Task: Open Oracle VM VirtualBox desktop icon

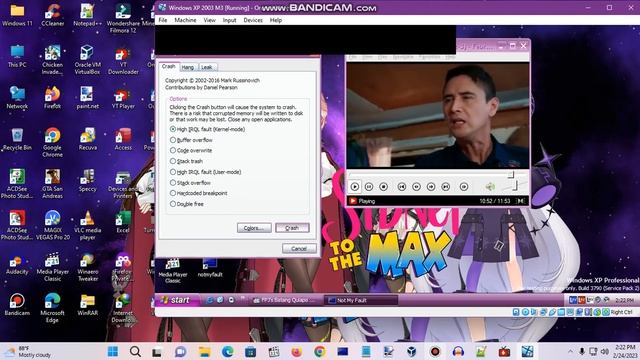Action: coord(87,60)
